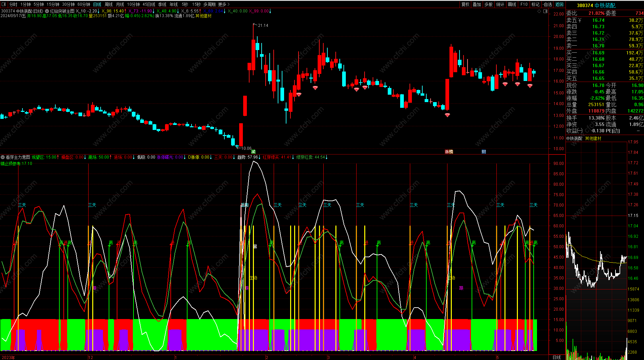Open the 多股 multi-stock view
644x360 pixels.
[x=489, y=4]
